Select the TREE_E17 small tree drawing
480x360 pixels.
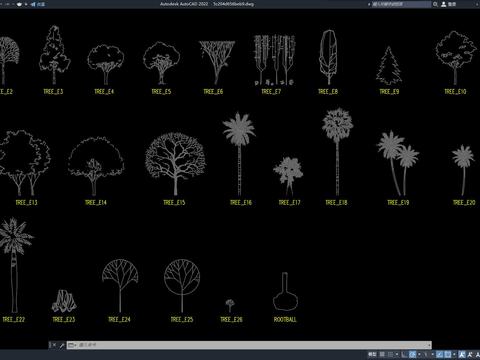click(288, 176)
